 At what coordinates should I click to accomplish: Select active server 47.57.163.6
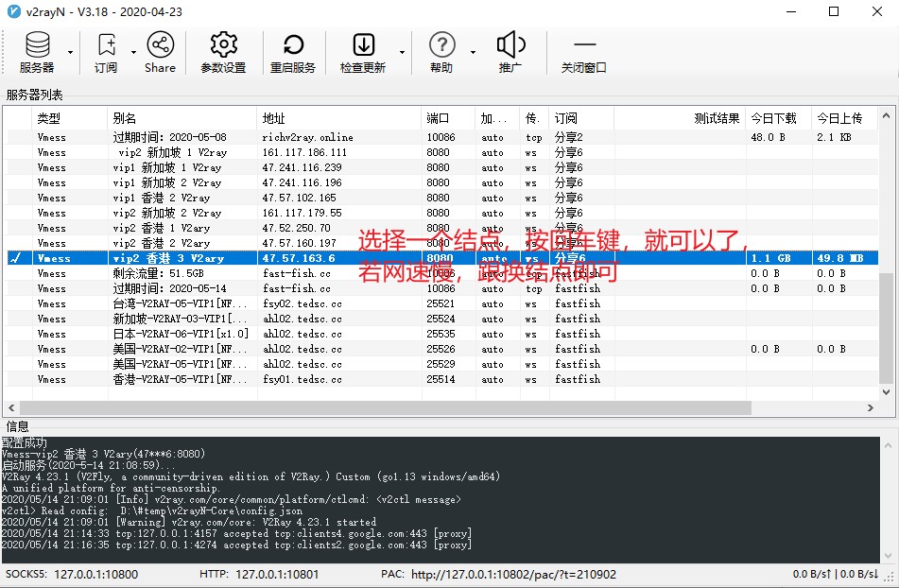pyautogui.click(x=441, y=258)
